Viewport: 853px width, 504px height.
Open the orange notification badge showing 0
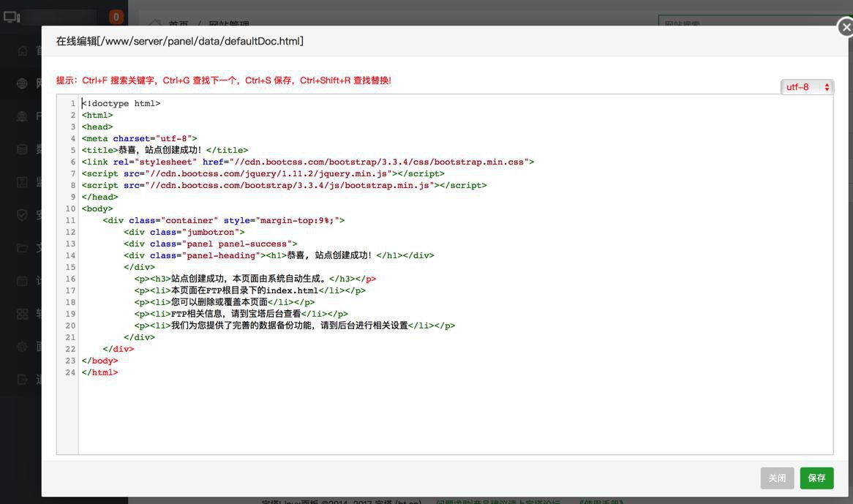tap(116, 17)
